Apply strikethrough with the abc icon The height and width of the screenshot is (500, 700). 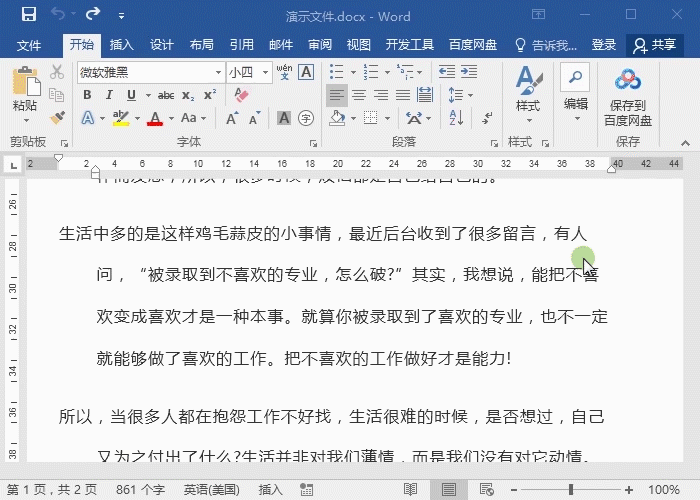(x=166, y=95)
